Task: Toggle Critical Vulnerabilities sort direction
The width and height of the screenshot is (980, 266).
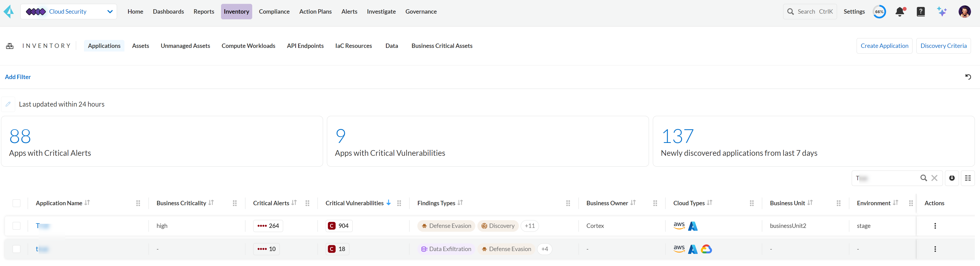Action: pos(388,203)
